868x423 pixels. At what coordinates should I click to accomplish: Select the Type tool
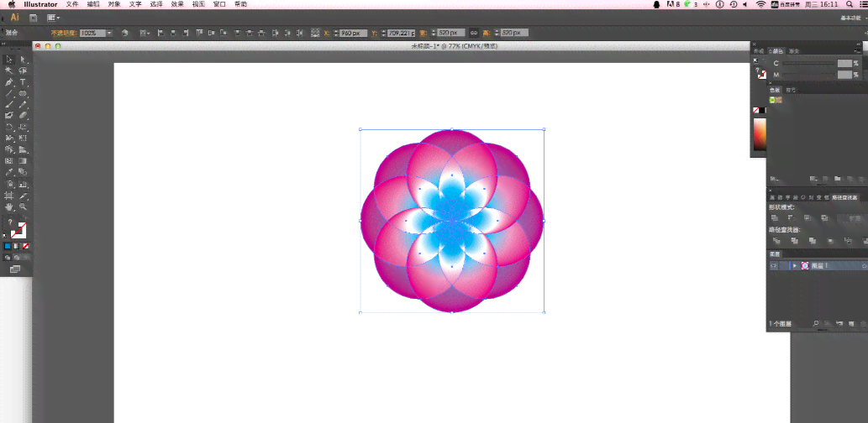[24, 82]
